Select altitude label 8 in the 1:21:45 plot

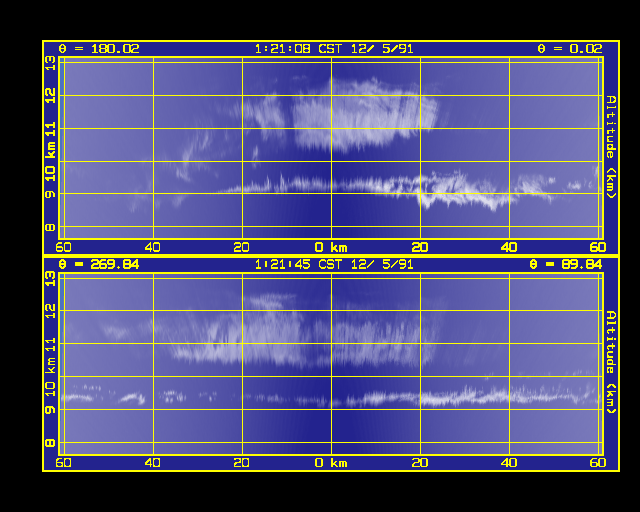coord(50,443)
